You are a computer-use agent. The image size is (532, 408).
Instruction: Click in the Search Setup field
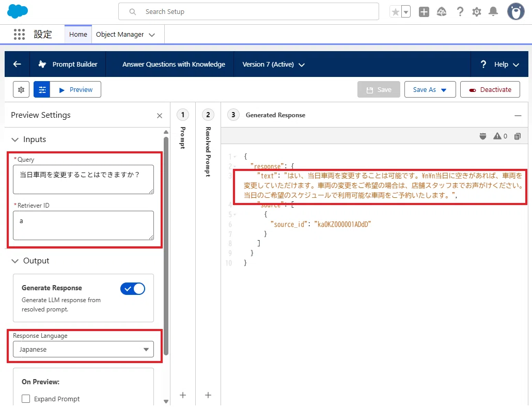(x=248, y=11)
